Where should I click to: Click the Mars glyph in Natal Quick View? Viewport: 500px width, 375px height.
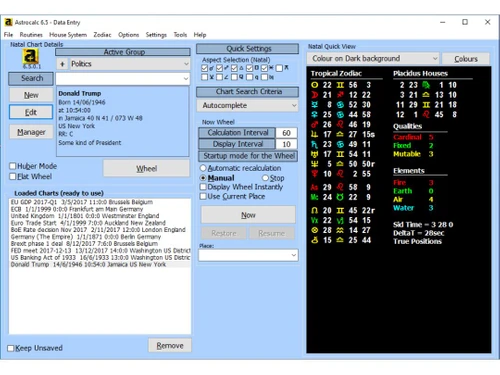[x=314, y=125]
